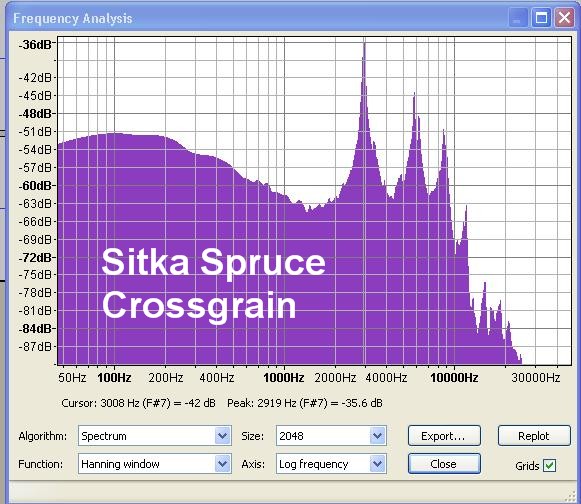Minimize the Frequency Analysis window
Viewport: 581px width, 504px height.
tap(518, 18)
